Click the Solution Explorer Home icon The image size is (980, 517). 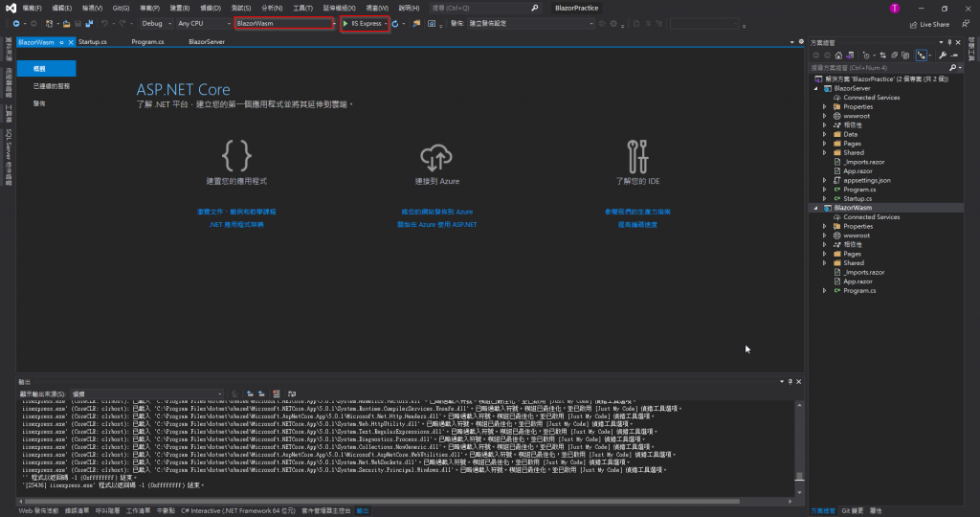coord(838,56)
